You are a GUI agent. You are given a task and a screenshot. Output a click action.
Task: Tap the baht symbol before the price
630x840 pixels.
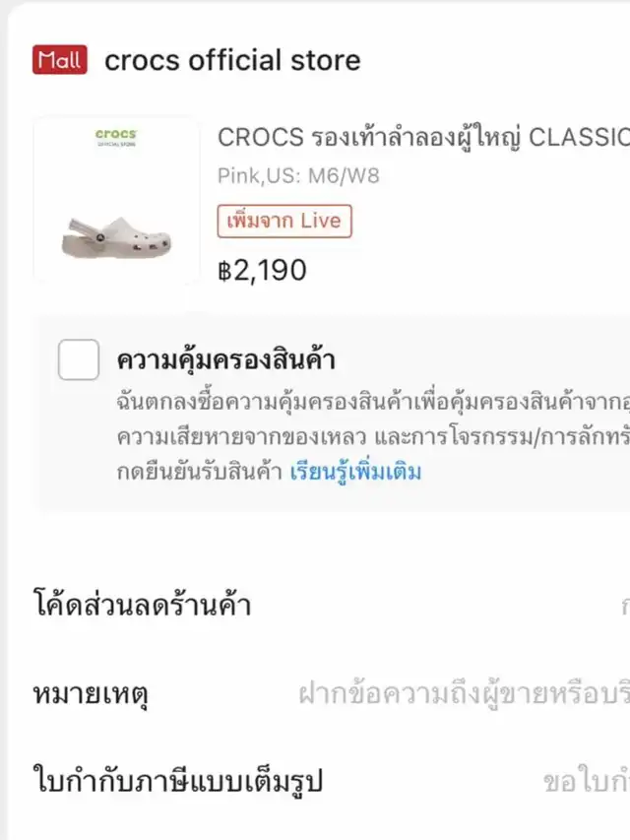[224, 271]
